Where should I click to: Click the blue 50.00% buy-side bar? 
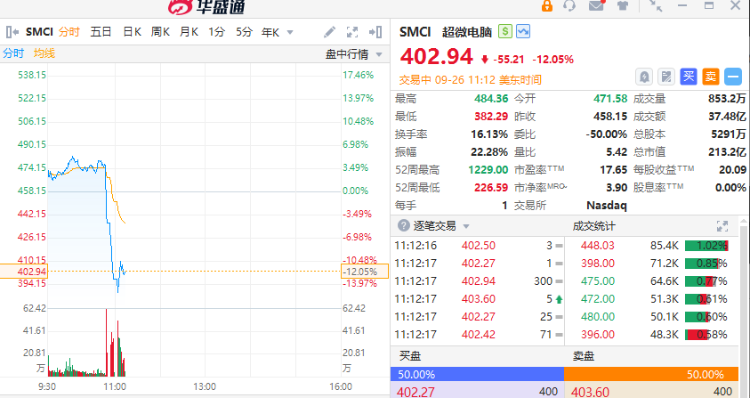click(x=477, y=374)
